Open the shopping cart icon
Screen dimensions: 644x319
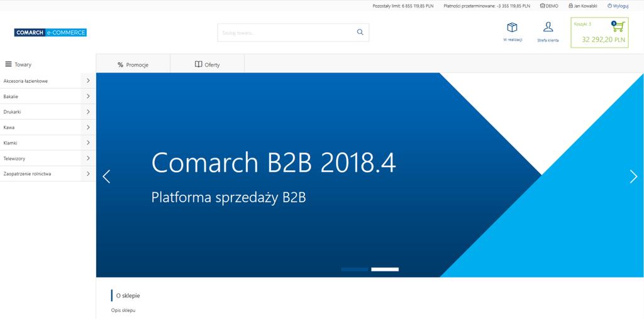(x=618, y=26)
